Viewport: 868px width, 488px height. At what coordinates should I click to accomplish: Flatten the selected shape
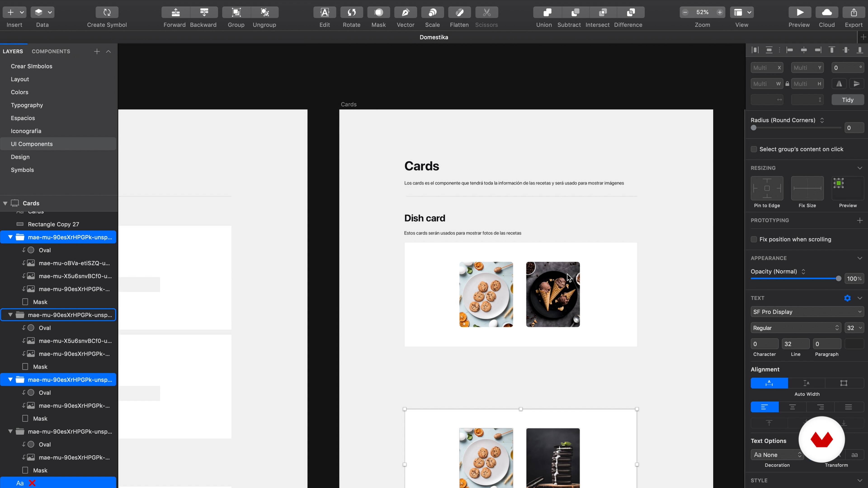459,12
